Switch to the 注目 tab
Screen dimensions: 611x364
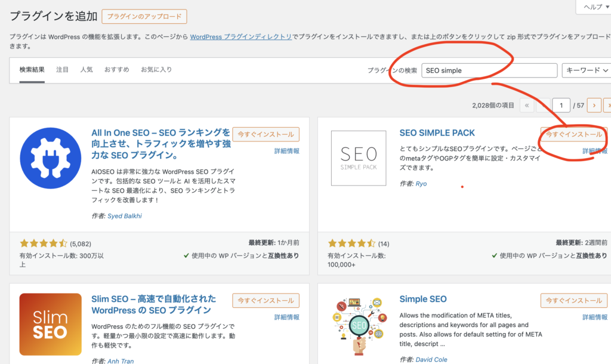[63, 70]
